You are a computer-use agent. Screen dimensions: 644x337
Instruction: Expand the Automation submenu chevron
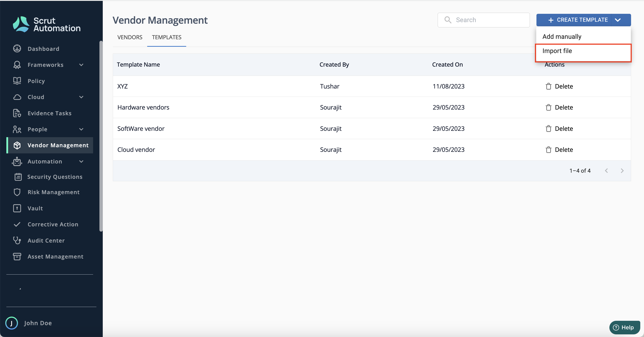pos(81,161)
